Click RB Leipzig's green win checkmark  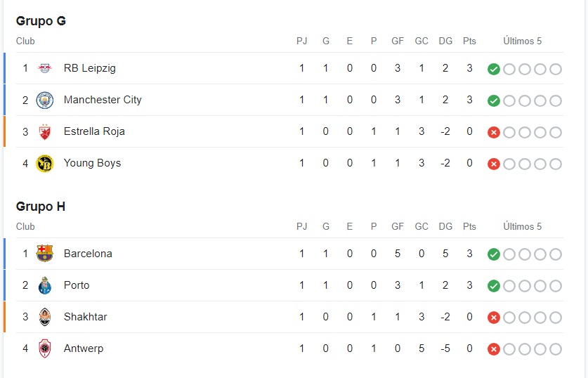(493, 69)
